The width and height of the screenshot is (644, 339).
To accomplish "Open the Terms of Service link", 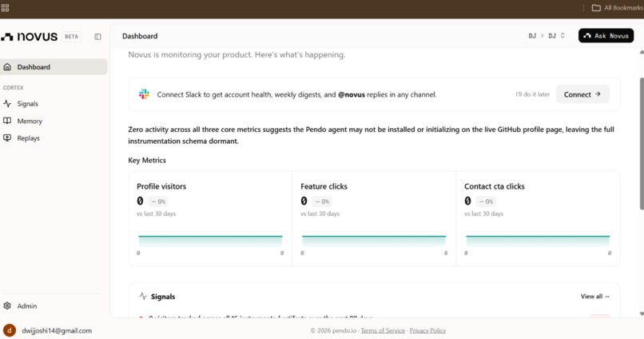I will pos(383,330).
